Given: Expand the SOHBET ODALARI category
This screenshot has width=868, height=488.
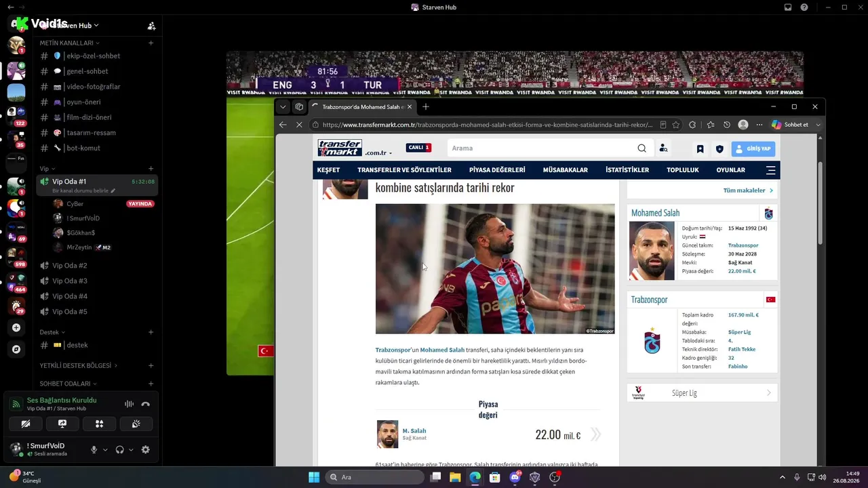Looking at the screenshot, I should click(x=68, y=384).
